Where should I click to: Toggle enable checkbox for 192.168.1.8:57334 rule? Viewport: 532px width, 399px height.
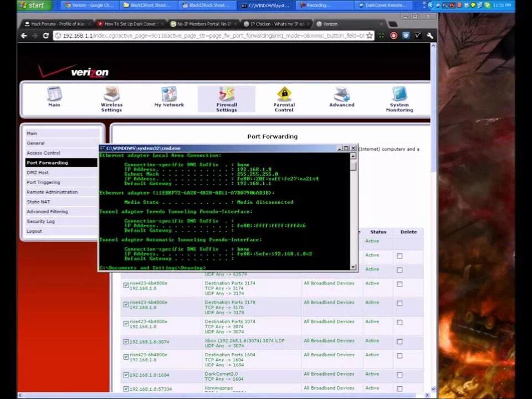click(x=126, y=389)
